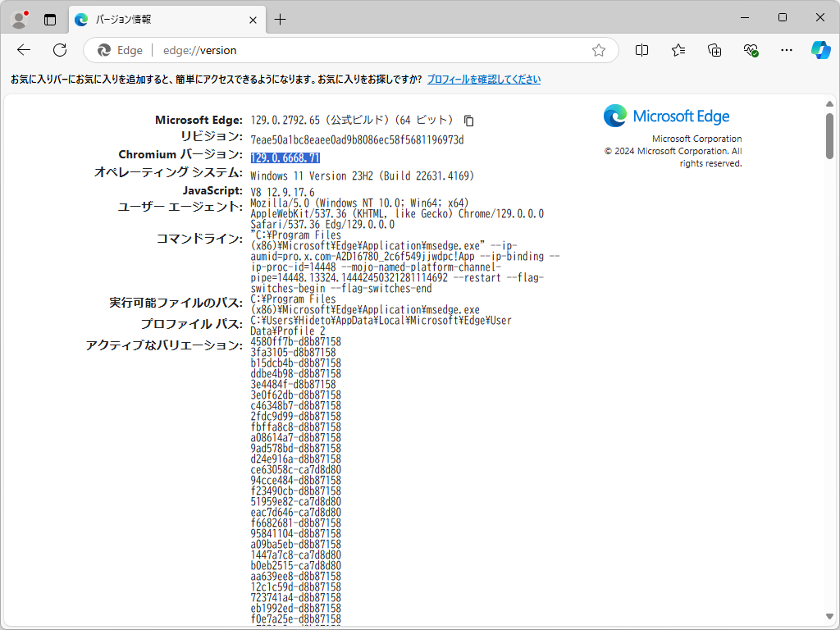Click inside the address bar

coord(328,50)
